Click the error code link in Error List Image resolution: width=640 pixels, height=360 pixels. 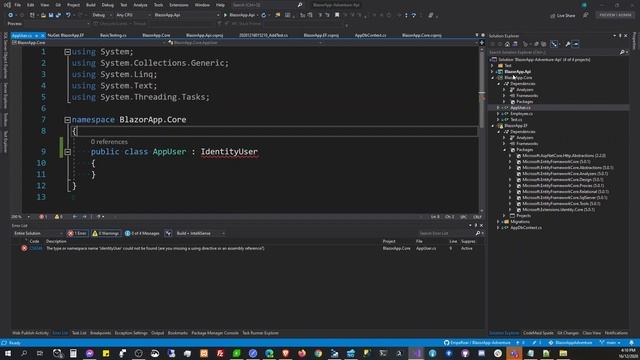coord(36,248)
